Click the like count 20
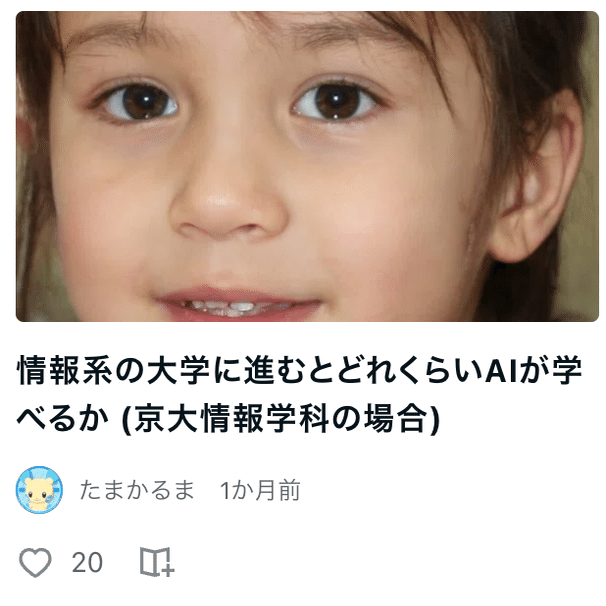The image size is (606, 606). [x=87, y=562]
